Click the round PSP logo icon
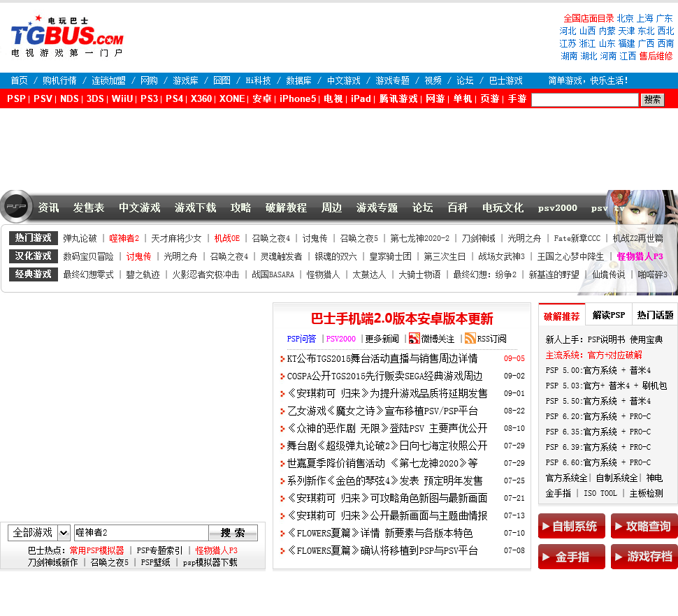The image size is (678, 616). click(x=16, y=207)
